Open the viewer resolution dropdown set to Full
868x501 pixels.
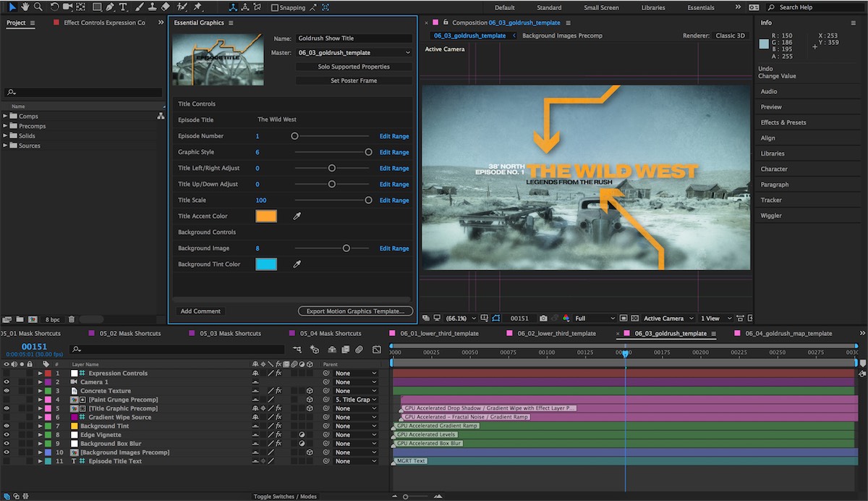coord(595,319)
